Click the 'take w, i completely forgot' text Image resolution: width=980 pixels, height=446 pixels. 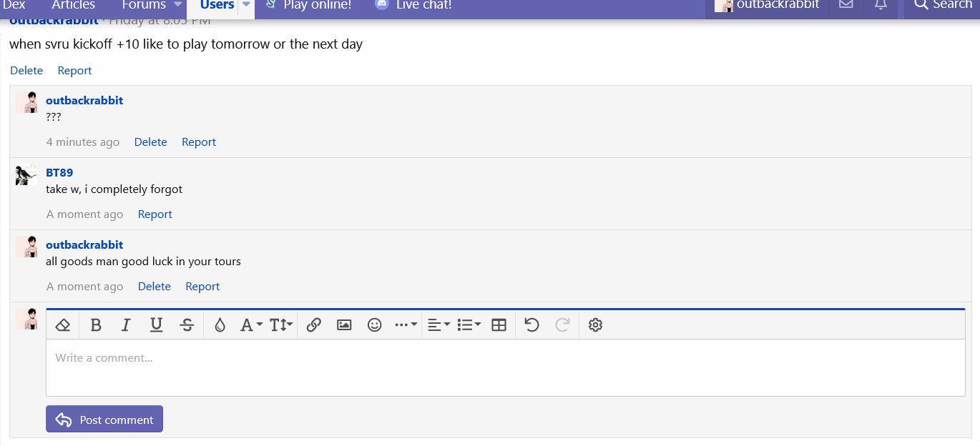(x=114, y=189)
